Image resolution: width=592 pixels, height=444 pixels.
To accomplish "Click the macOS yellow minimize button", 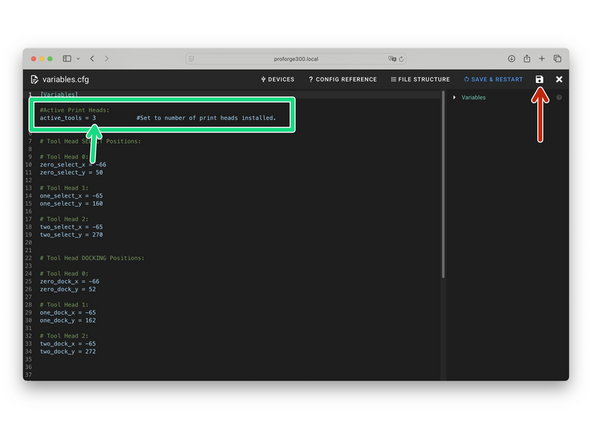I will [42, 59].
